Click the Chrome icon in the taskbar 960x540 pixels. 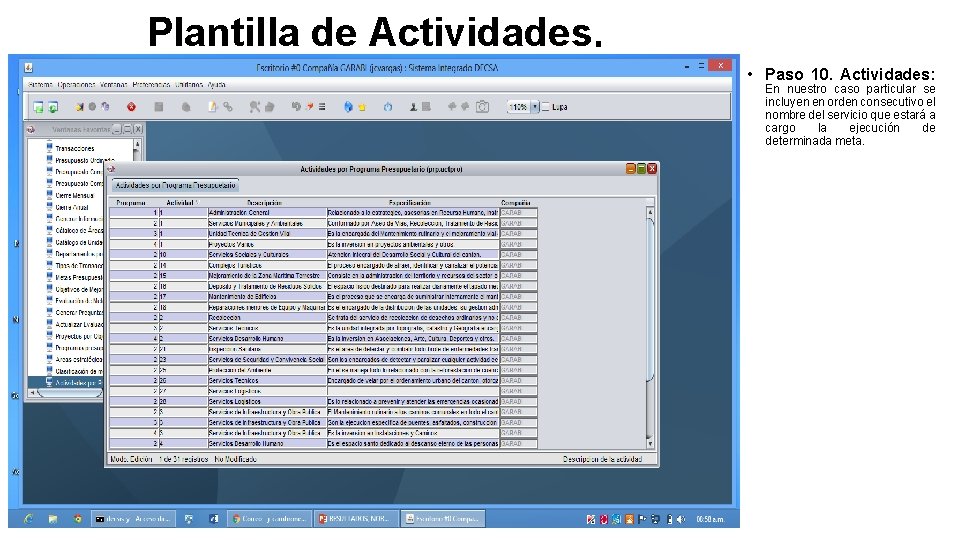(x=78, y=519)
